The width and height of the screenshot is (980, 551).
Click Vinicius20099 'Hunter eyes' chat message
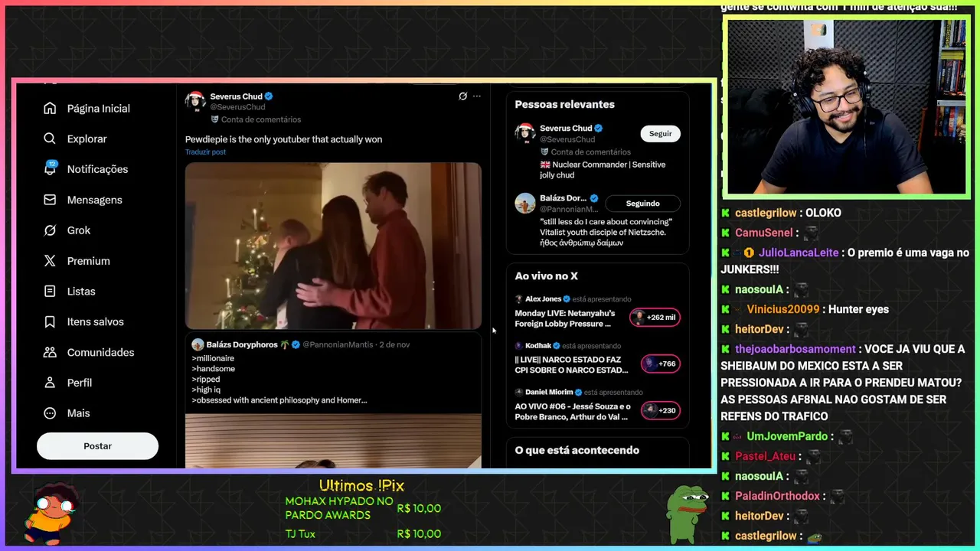click(857, 309)
